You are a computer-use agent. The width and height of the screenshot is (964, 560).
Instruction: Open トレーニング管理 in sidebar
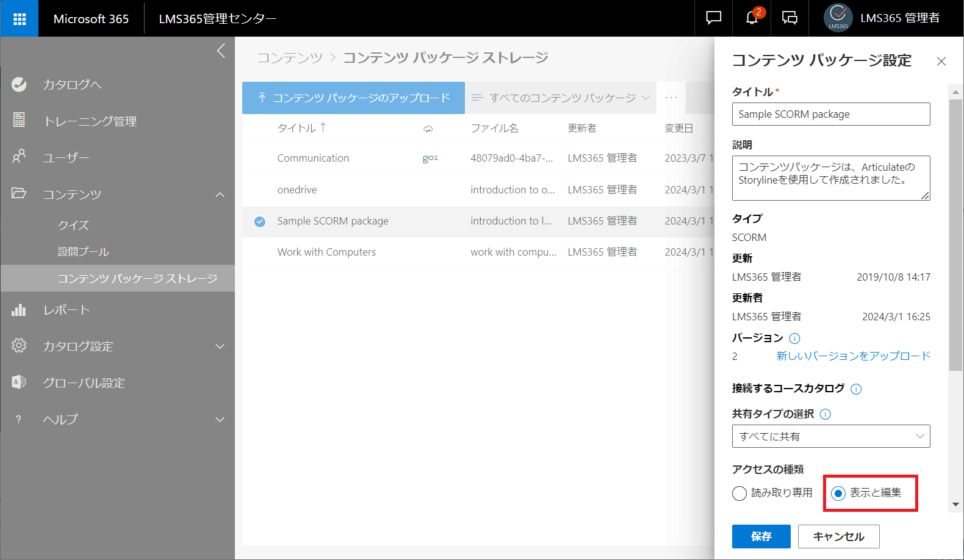(x=90, y=121)
